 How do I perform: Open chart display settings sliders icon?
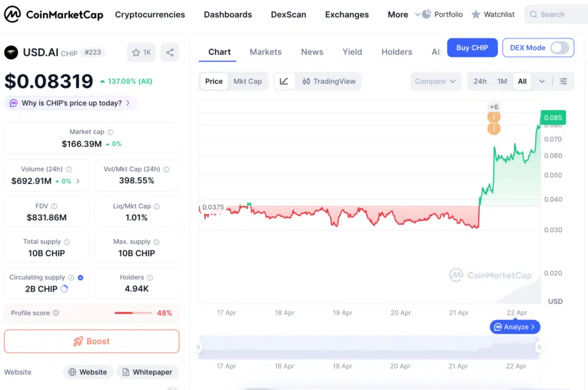coord(563,81)
